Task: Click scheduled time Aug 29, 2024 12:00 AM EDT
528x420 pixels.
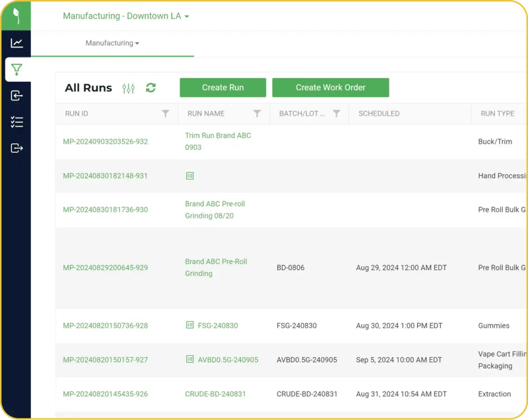Action: (401, 267)
